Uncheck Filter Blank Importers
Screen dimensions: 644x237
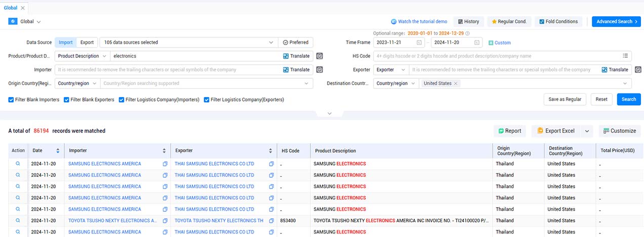11,100
